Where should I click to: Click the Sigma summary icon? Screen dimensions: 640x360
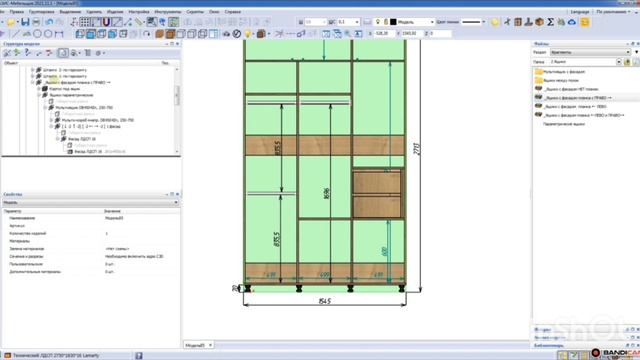pyautogui.click(x=550, y=22)
